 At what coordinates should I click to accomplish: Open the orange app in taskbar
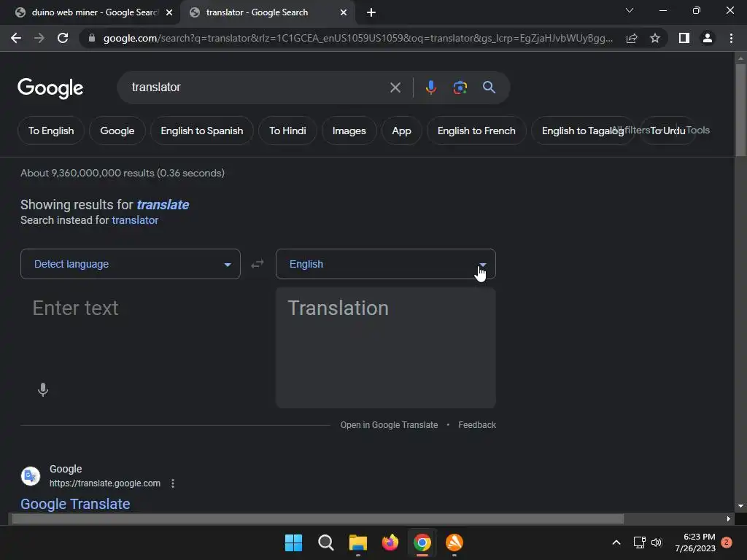pos(454,542)
